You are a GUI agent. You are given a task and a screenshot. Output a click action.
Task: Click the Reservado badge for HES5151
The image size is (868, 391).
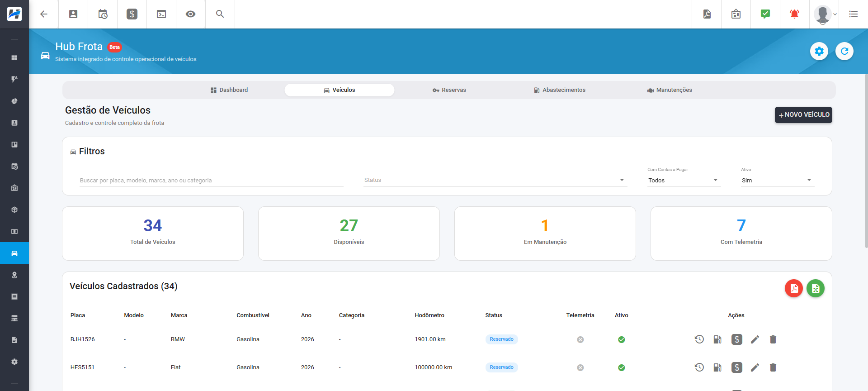[x=502, y=367]
